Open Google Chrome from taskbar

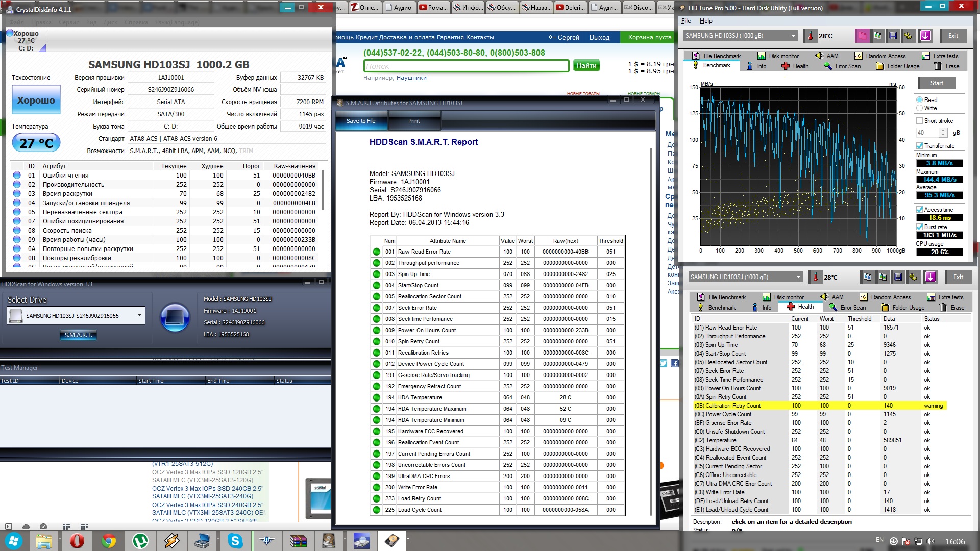tap(108, 541)
